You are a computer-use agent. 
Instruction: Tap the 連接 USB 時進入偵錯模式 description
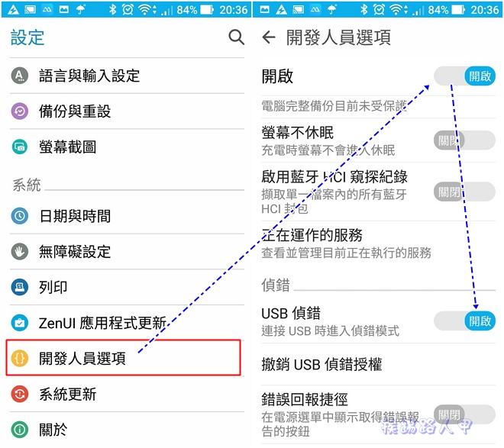tap(330, 330)
